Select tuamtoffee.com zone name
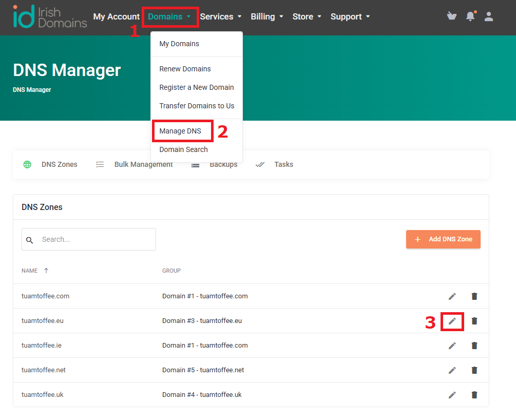Screen dimensions: 516x420 (45, 296)
